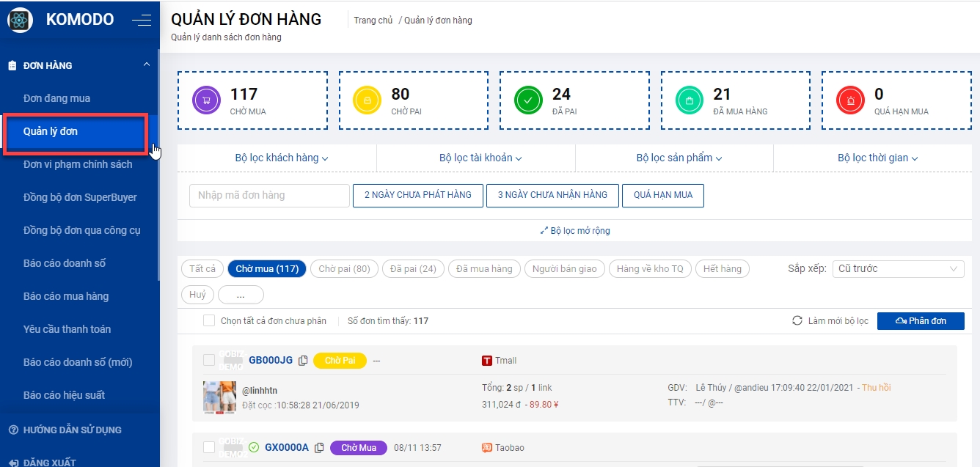Toggle the sidebar hamburger menu icon
The width and height of the screenshot is (980, 467).
(142, 21)
